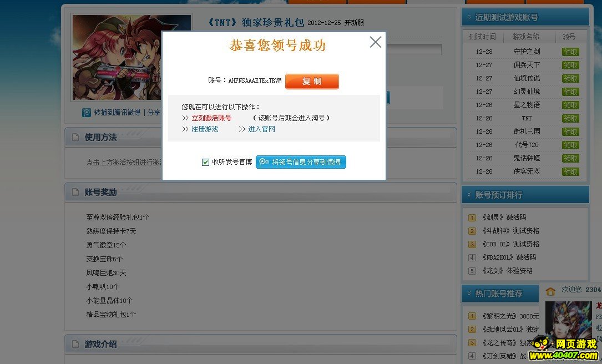The image size is (602, 364).
Task: Click the document icon beside 游戏介绍
Action: coord(75,344)
